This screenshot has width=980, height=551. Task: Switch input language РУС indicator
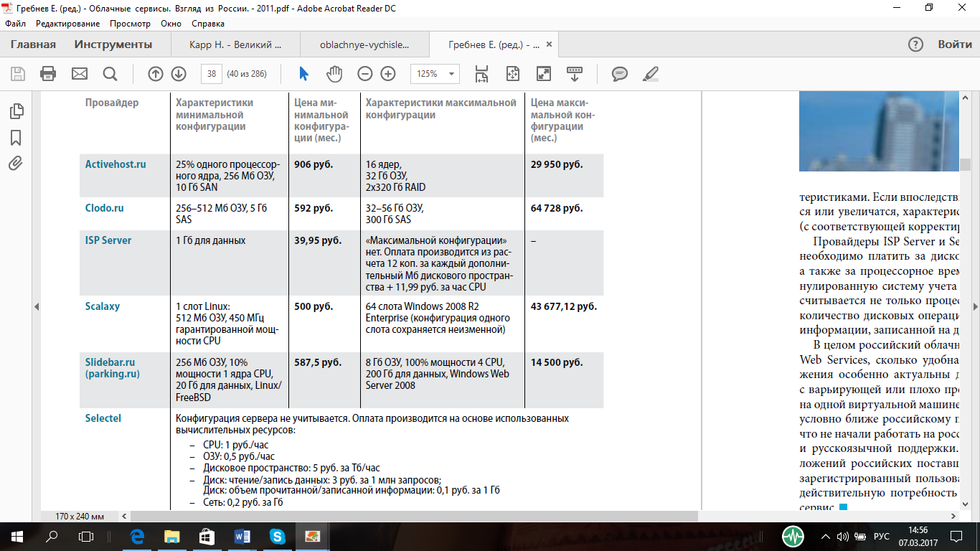[882, 536]
